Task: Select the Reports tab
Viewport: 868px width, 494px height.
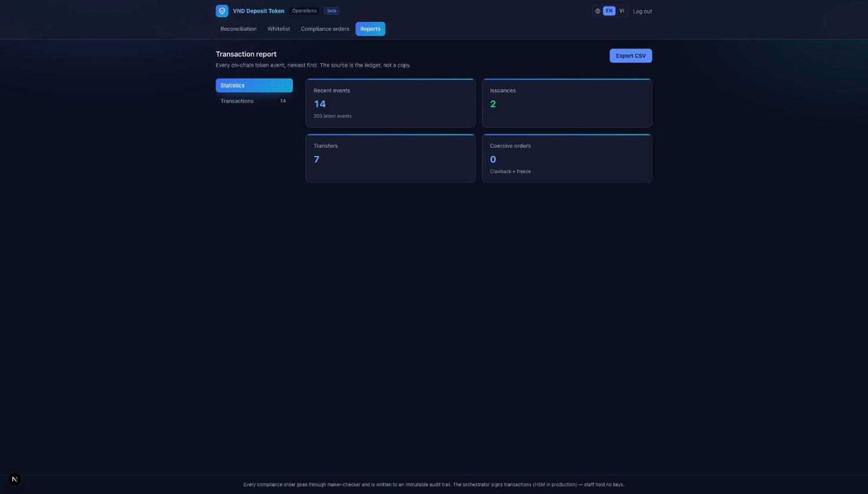Action: click(x=370, y=29)
